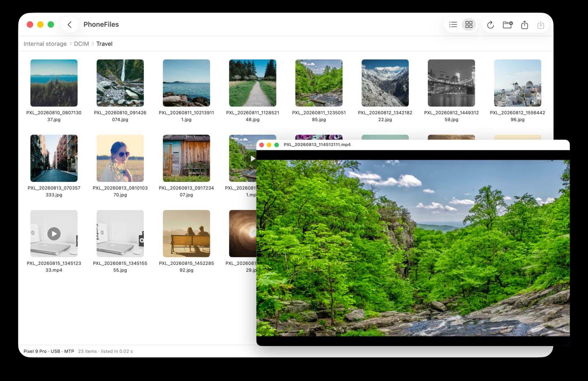Minimize the video preview window
This screenshot has width=588, height=381.
[x=269, y=145]
